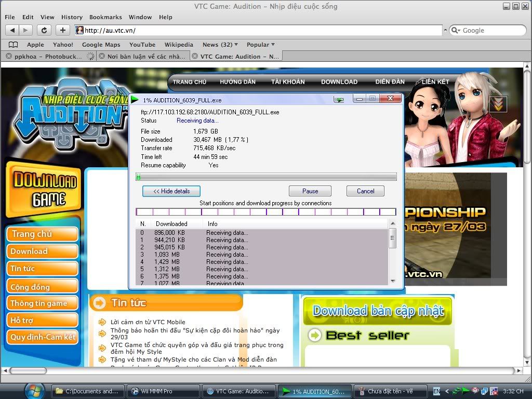Open DIỄN ĐÀN in top site navigation
The height and width of the screenshot is (399, 532).
(x=390, y=82)
